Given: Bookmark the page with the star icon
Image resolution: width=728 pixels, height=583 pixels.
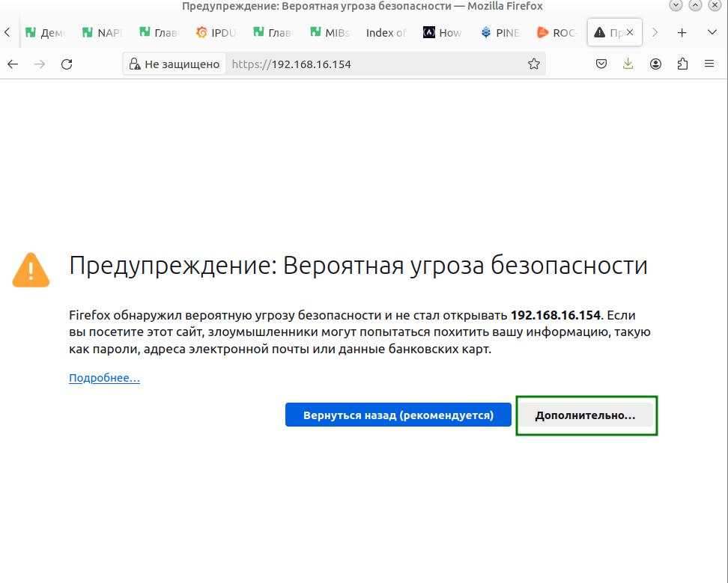Looking at the screenshot, I should (533, 64).
